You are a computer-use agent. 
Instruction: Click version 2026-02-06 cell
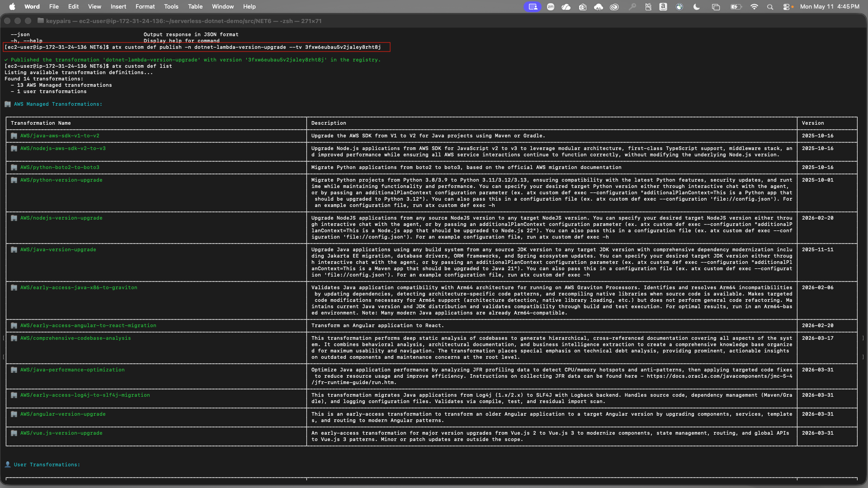[817, 287]
